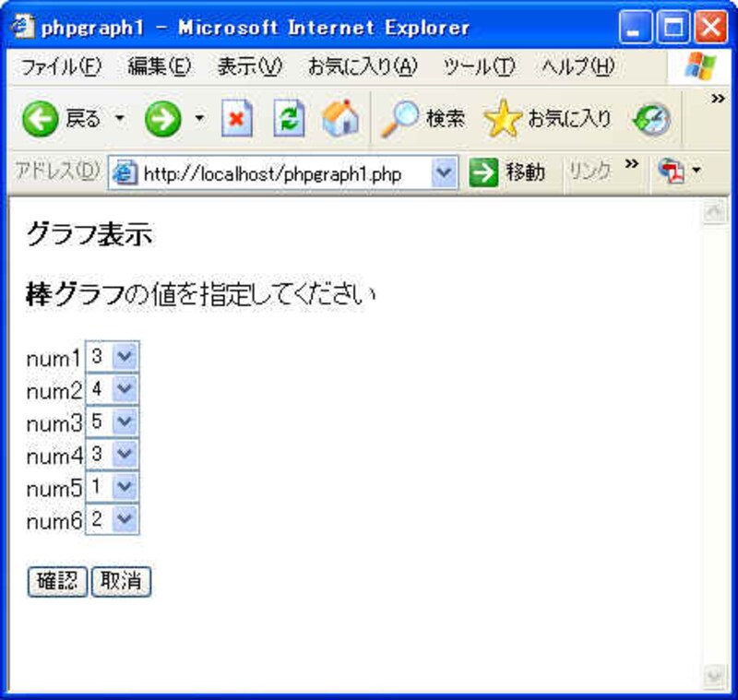
Task: Open the ヘルプ(H) menu
Action: tap(578, 66)
